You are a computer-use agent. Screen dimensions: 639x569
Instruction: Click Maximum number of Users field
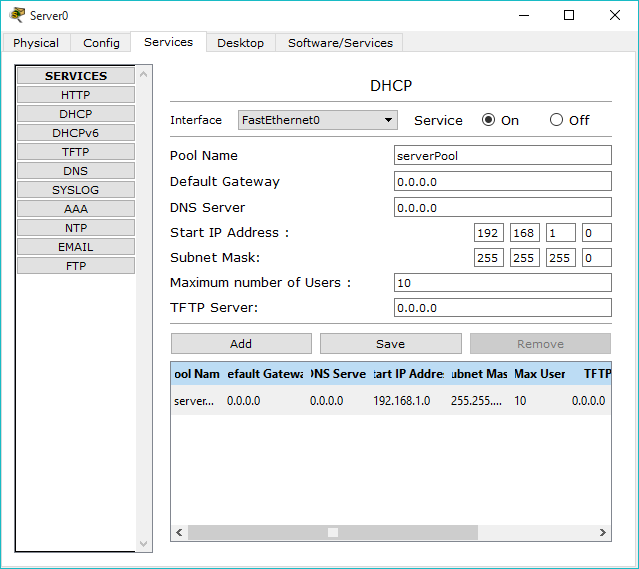pos(502,282)
